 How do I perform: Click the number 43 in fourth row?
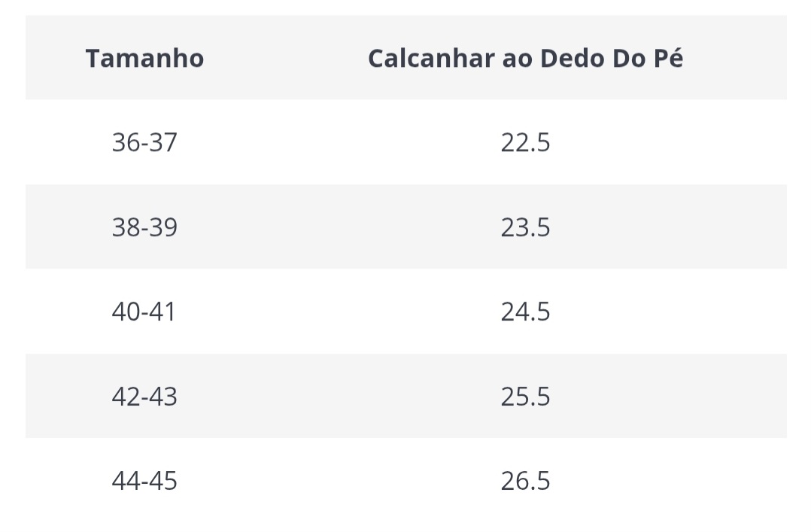pos(163,397)
